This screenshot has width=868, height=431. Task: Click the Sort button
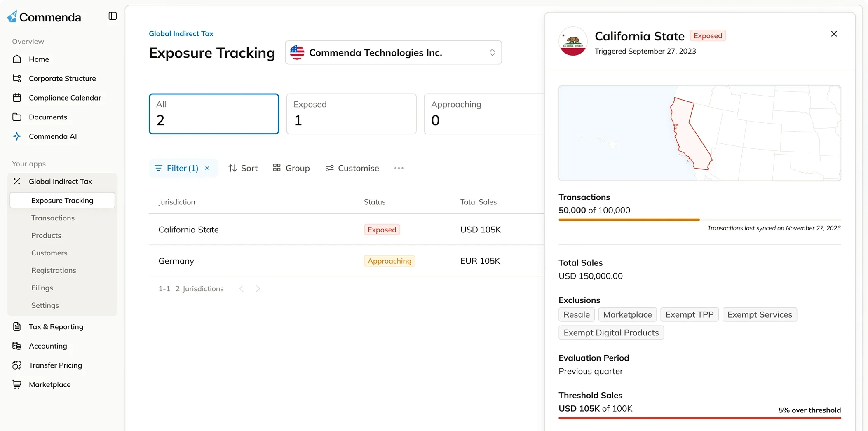point(243,168)
